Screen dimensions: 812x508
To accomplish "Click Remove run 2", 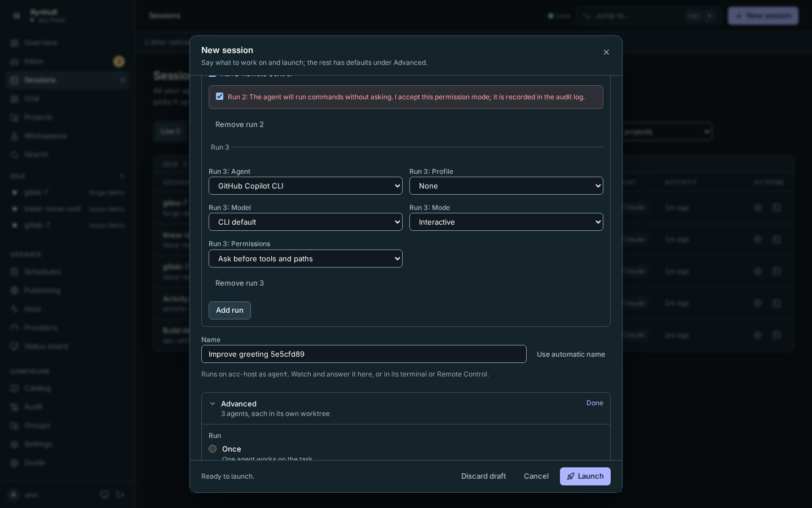I will pyautogui.click(x=240, y=125).
